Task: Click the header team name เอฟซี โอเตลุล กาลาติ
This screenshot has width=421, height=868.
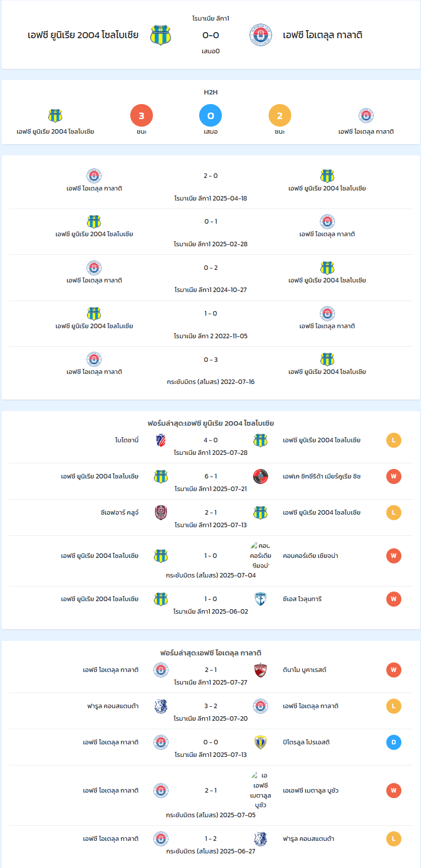Action: pyautogui.click(x=322, y=35)
